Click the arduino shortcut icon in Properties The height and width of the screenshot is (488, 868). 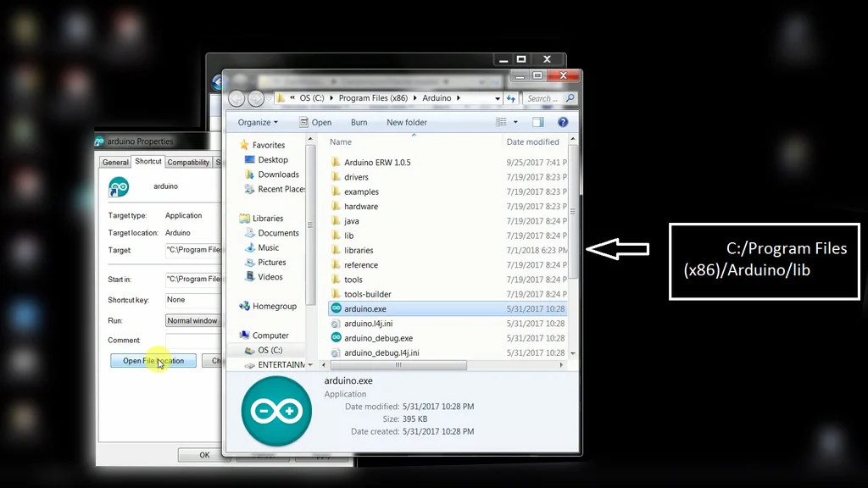tap(119, 187)
